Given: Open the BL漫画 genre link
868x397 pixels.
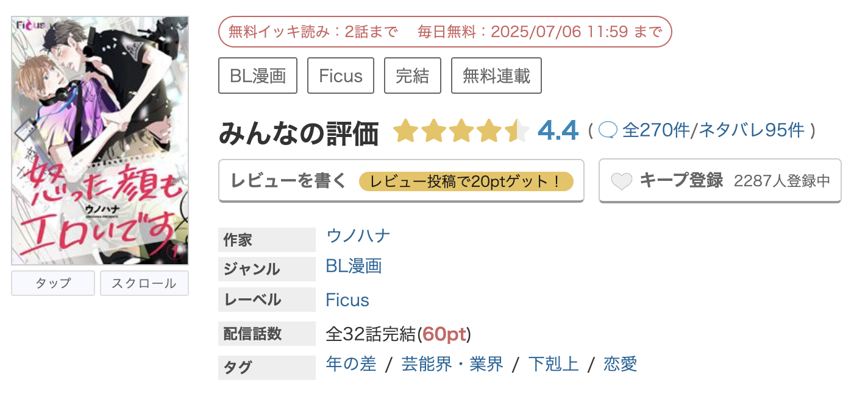Looking at the screenshot, I should (x=354, y=266).
